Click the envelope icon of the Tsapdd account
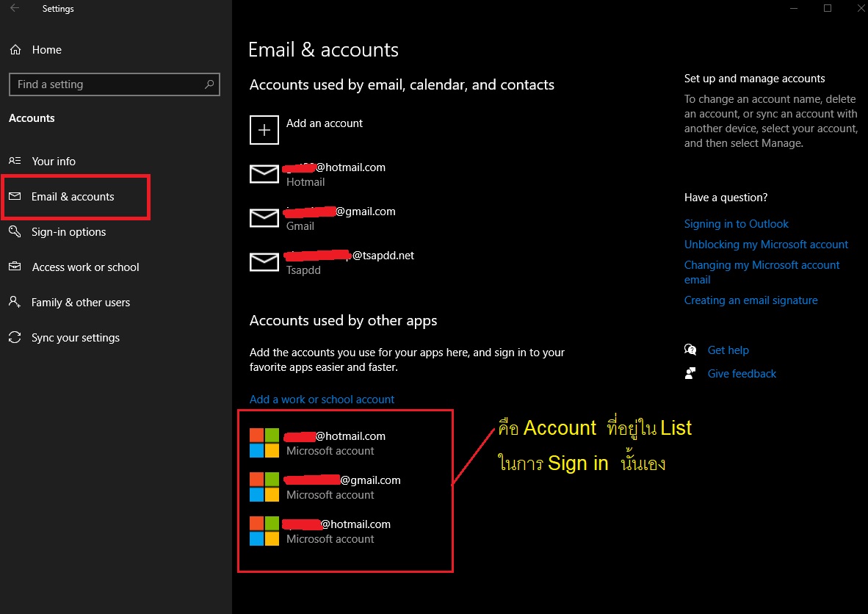 point(264,262)
